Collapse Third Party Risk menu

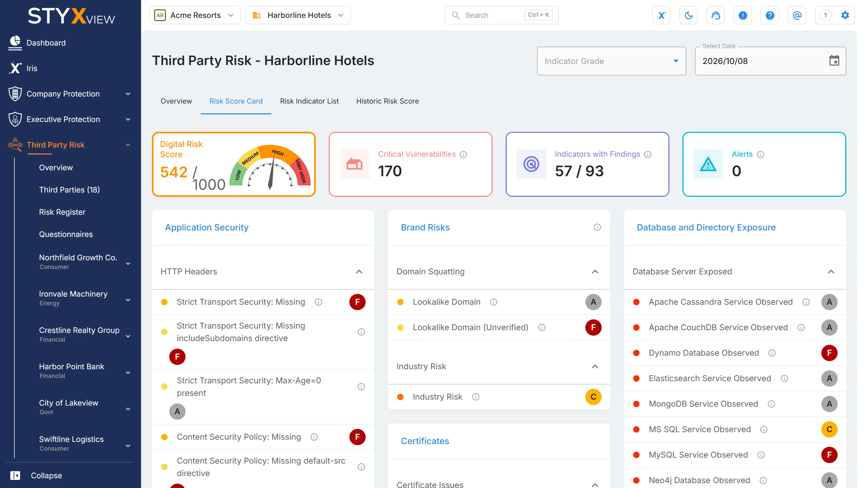[x=128, y=145]
